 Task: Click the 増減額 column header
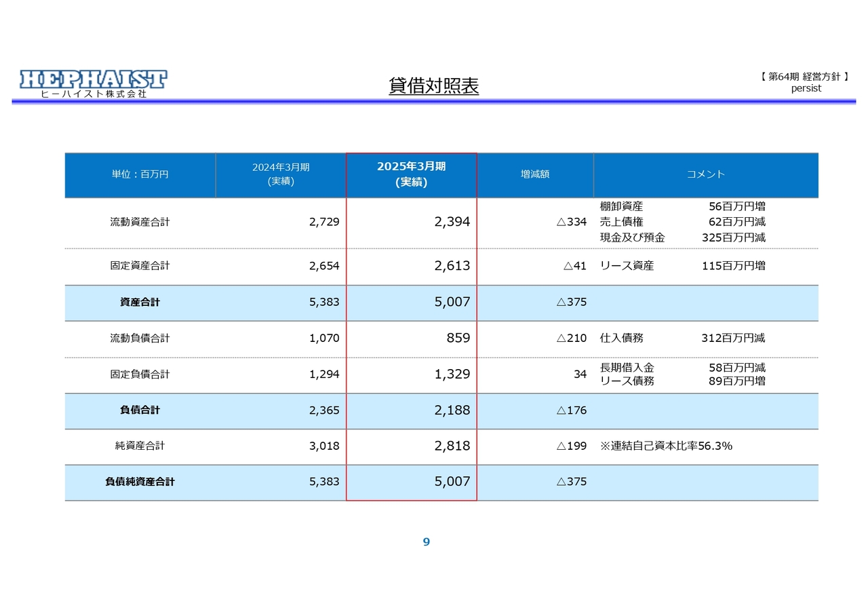pyautogui.click(x=535, y=174)
